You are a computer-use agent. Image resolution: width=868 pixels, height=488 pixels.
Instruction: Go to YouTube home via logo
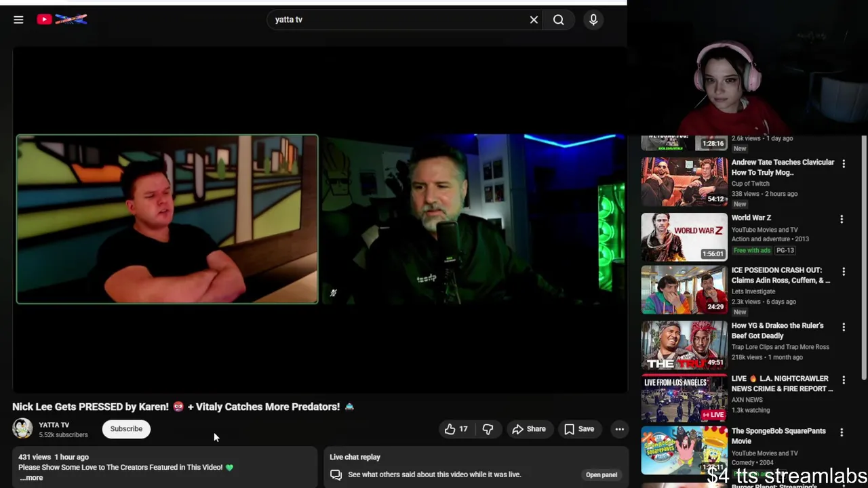[x=62, y=20]
